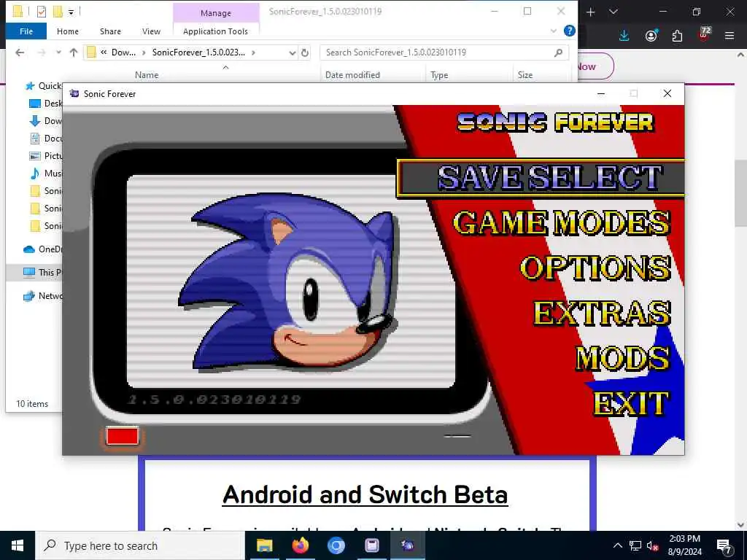Open notification center with 7 badge
The image size is (747, 560).
click(724, 545)
